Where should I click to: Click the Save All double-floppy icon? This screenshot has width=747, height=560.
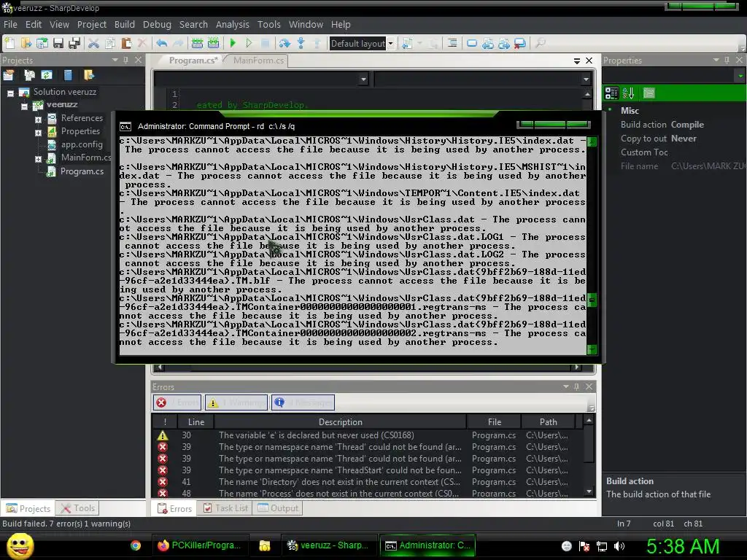click(74, 43)
